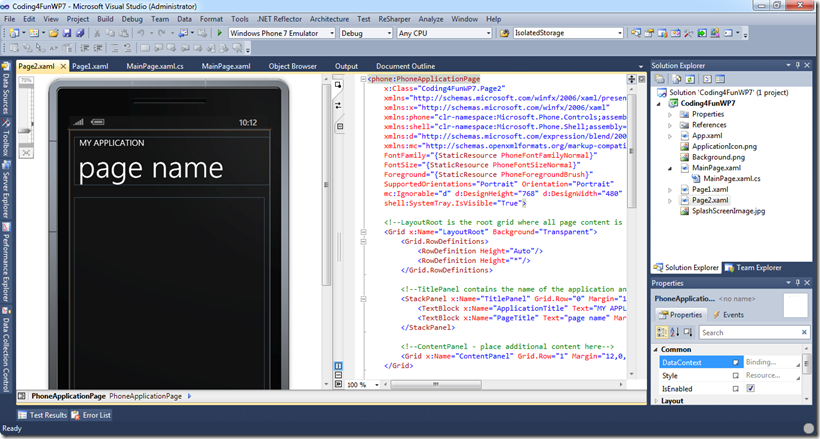Viewport: 820px width, 439px height.
Task: Start debugging with the green play icon
Action: point(220,33)
